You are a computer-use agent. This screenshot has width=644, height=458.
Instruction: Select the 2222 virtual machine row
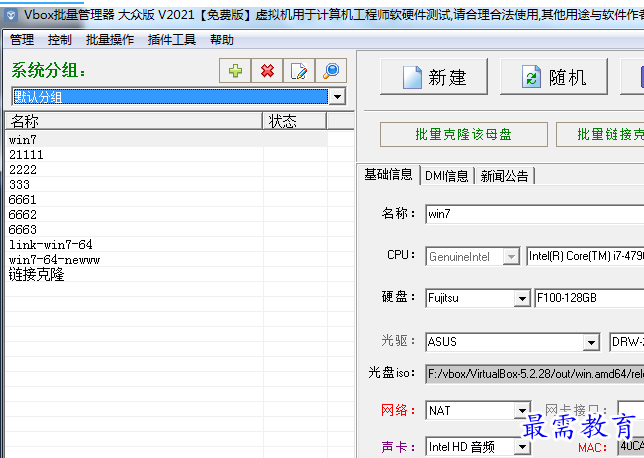[x=166, y=170]
